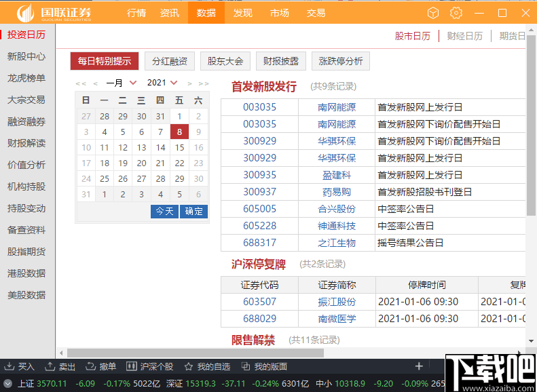
Task: Open 龙虎榜单 in sidebar
Action: (26, 78)
